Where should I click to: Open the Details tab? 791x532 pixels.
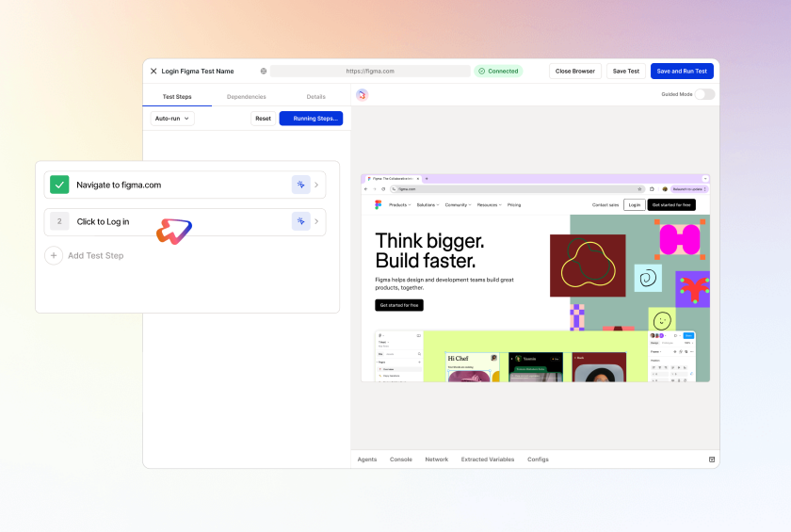coord(315,96)
